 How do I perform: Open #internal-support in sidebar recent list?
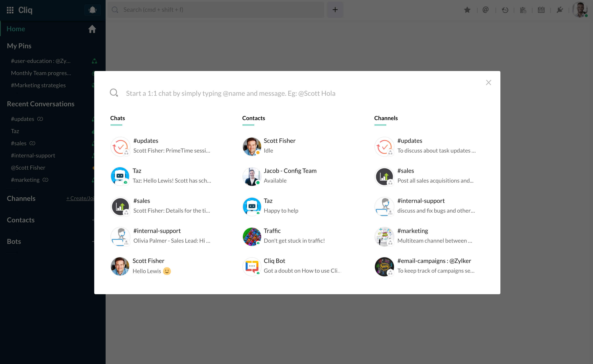point(33,155)
